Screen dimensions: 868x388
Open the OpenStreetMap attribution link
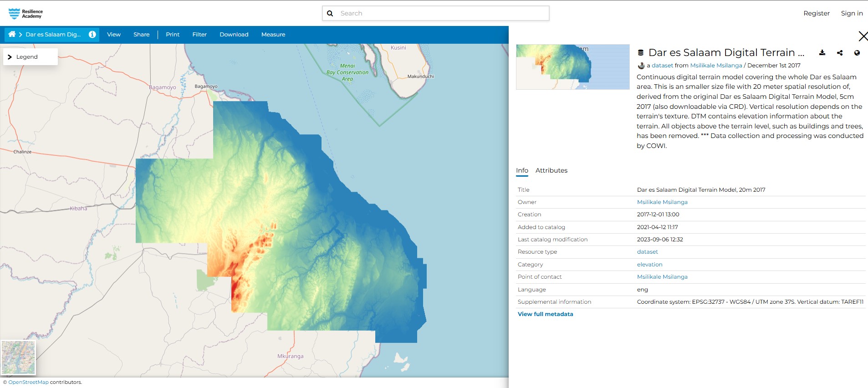[x=28, y=382]
